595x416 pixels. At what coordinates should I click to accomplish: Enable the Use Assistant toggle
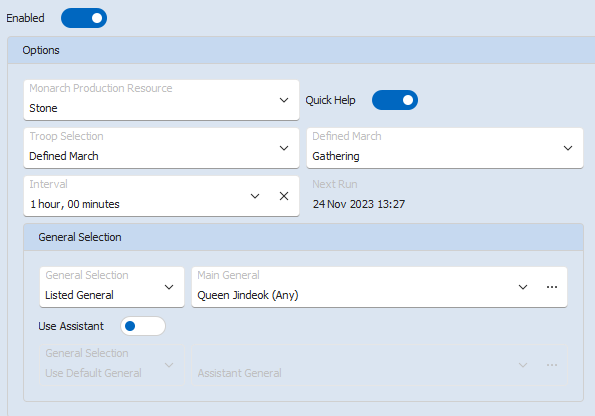click(x=143, y=326)
